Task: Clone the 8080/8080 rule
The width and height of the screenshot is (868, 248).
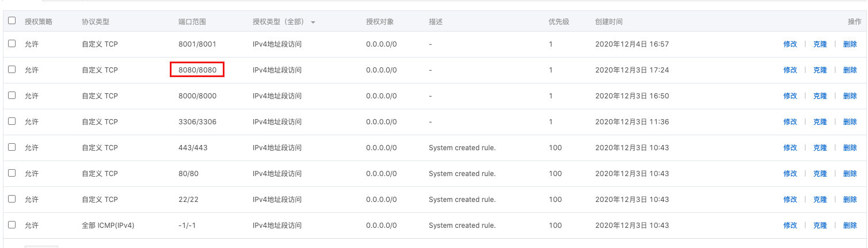Action: 820,70
